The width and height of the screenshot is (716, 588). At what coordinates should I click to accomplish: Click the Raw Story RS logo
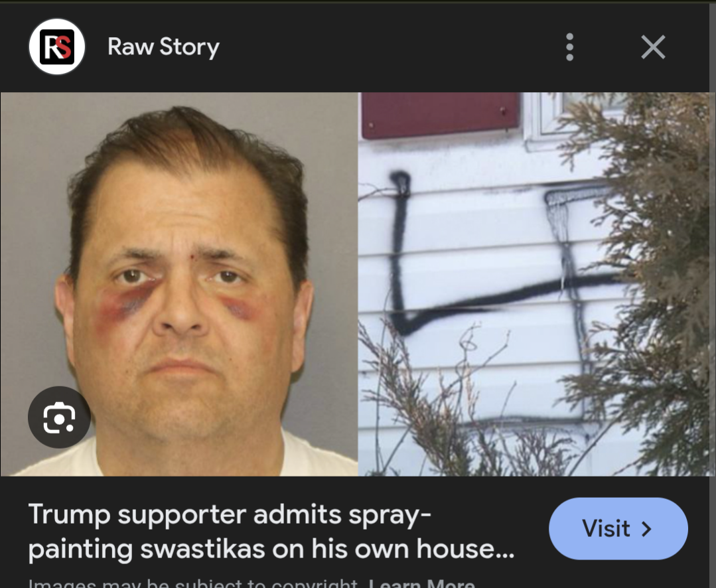57,46
